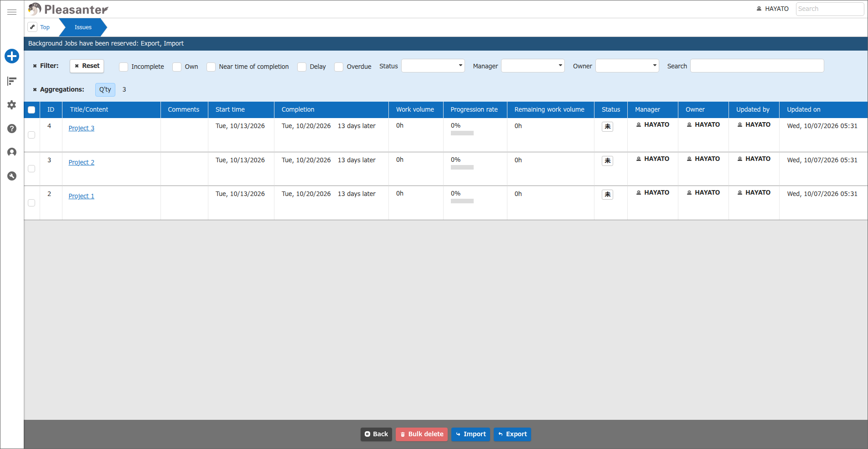Open the wrench tools icon in sidebar

[12, 176]
